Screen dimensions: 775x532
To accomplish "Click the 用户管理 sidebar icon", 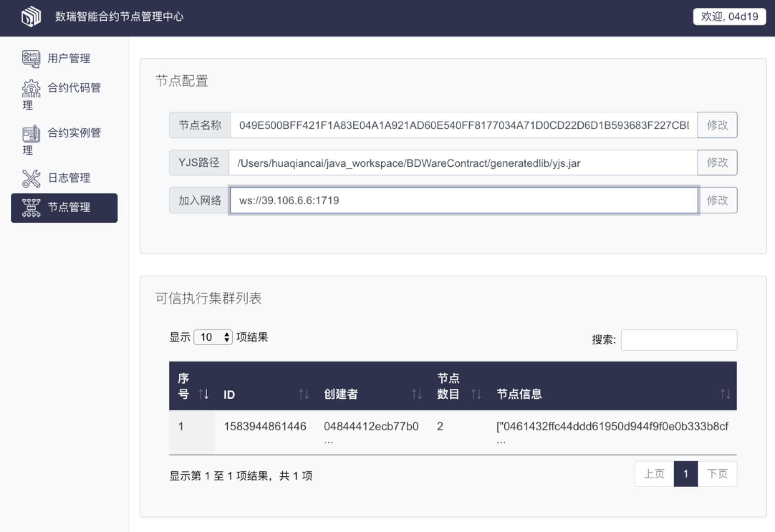I will coord(31,58).
